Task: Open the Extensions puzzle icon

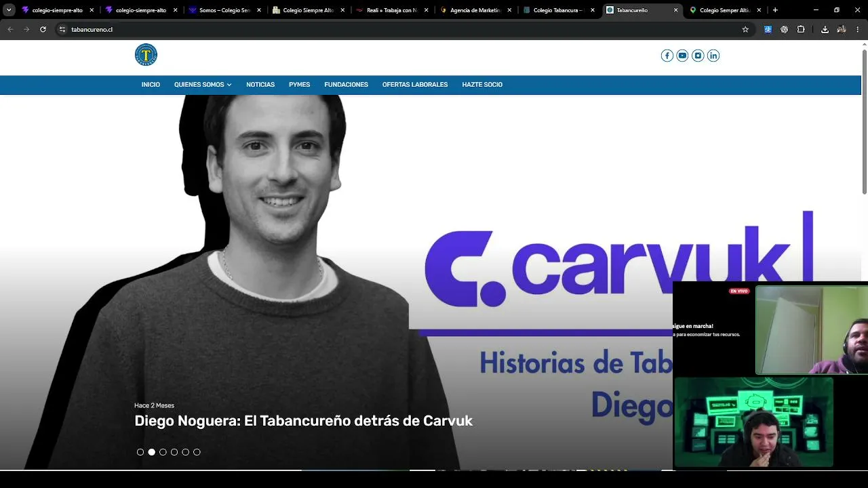Action: (x=801, y=29)
